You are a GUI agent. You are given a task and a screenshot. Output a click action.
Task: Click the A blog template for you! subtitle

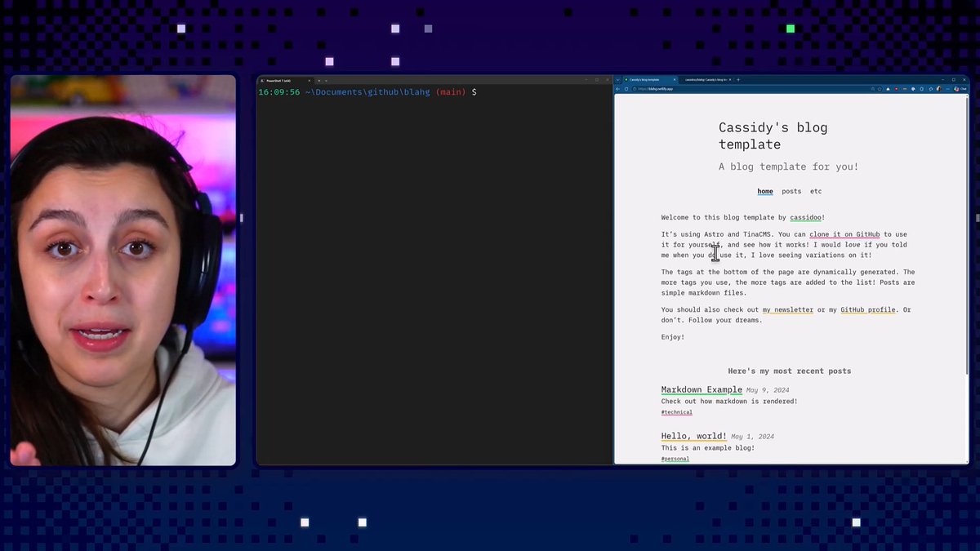789,167
